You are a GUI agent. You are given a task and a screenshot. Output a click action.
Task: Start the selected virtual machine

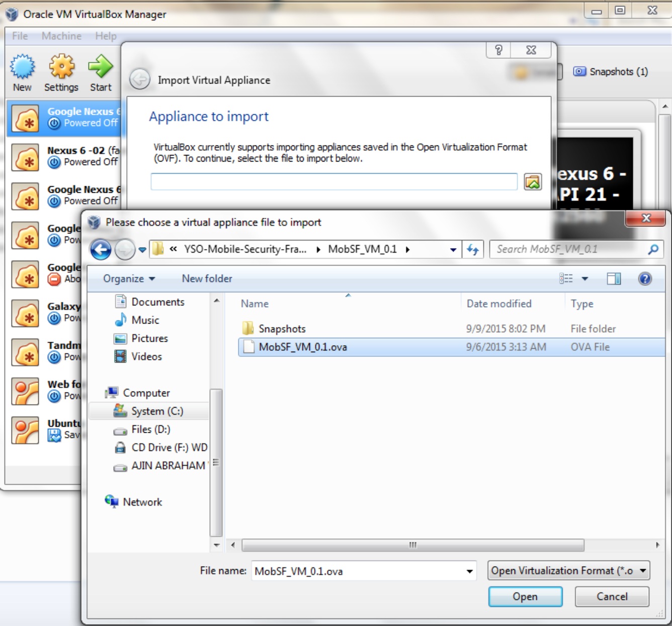point(101,67)
